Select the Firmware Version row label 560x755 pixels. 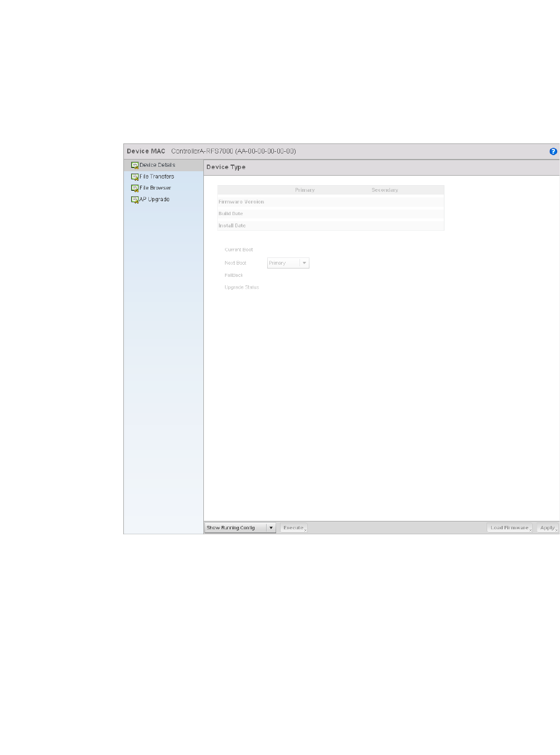tap(241, 202)
